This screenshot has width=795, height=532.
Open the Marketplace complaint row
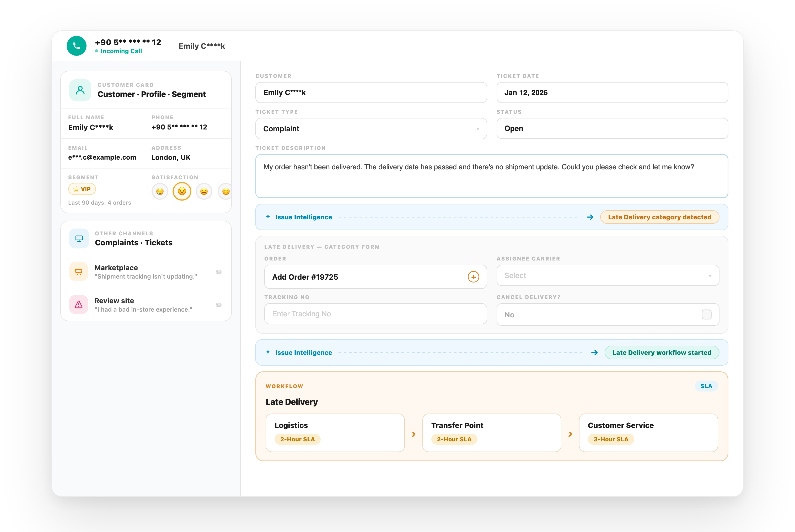pos(146,272)
